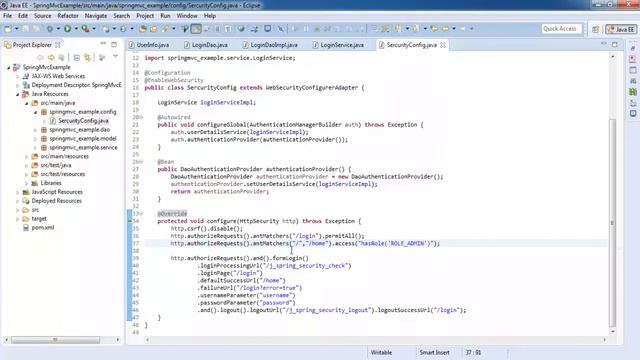The width and height of the screenshot is (640, 360).
Task: Open the Navigate menu
Action: 96,16
